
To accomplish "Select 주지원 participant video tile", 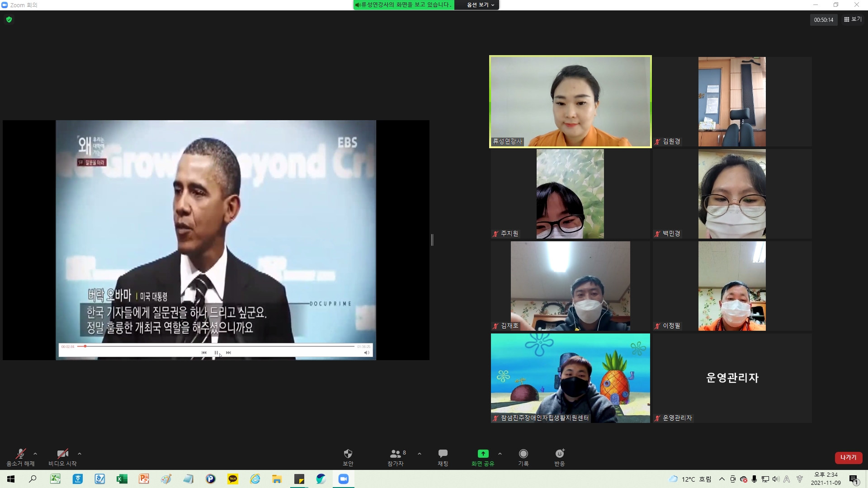I will [571, 194].
